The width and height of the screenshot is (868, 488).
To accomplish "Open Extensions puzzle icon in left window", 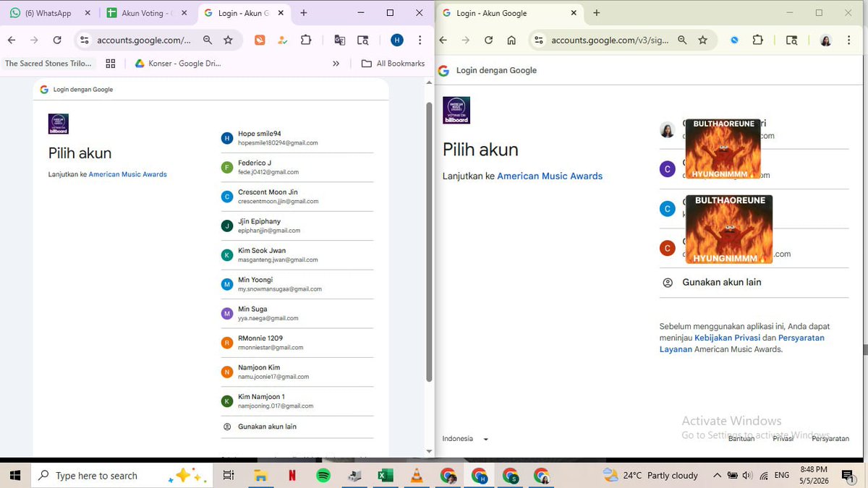I will (306, 40).
